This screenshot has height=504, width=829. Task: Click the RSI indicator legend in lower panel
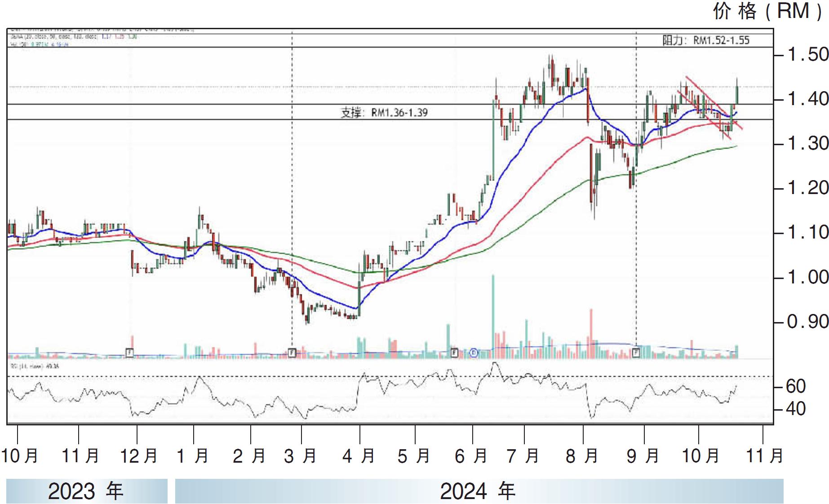[x=35, y=367]
